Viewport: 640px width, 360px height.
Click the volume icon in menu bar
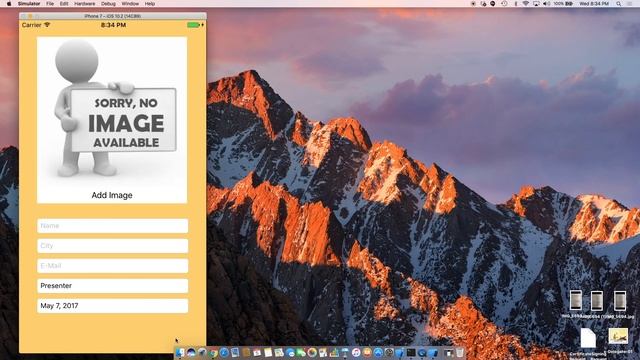(x=547, y=4)
